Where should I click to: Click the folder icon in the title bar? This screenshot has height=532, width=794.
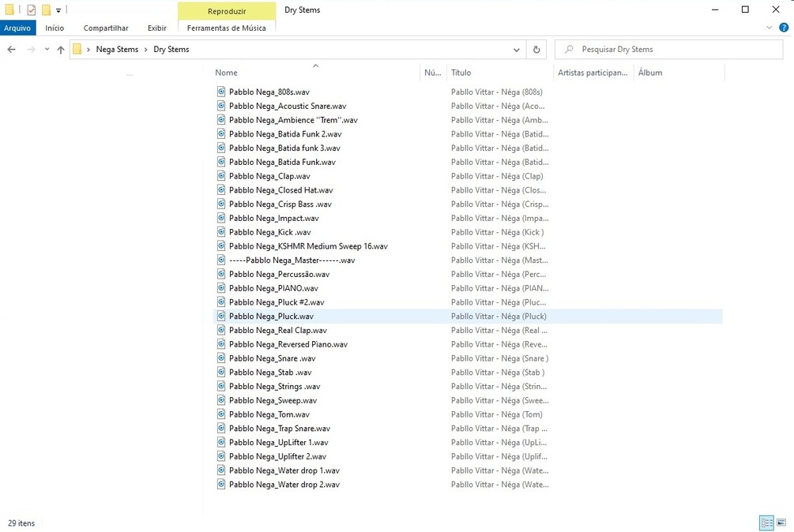[x=9, y=9]
